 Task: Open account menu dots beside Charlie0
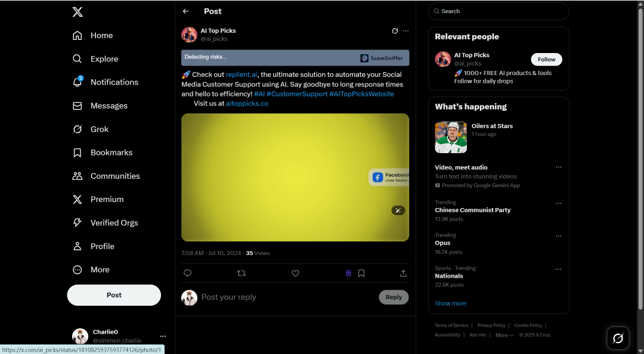163,336
